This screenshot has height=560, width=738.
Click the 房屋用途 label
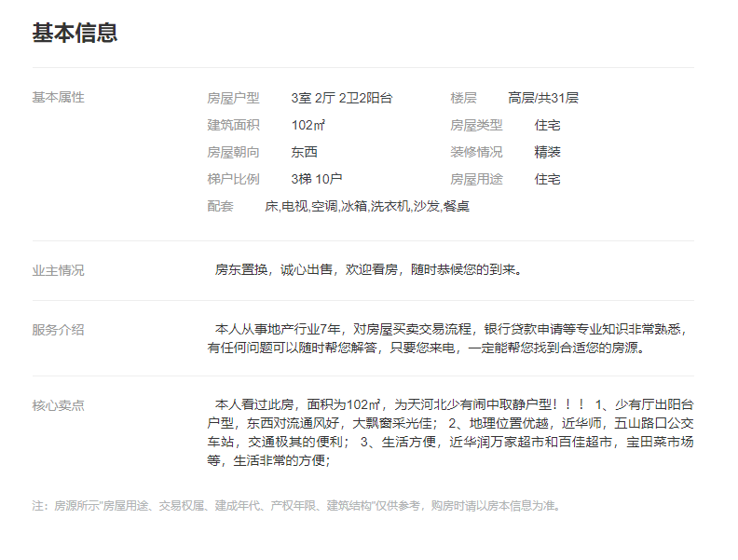coord(476,179)
